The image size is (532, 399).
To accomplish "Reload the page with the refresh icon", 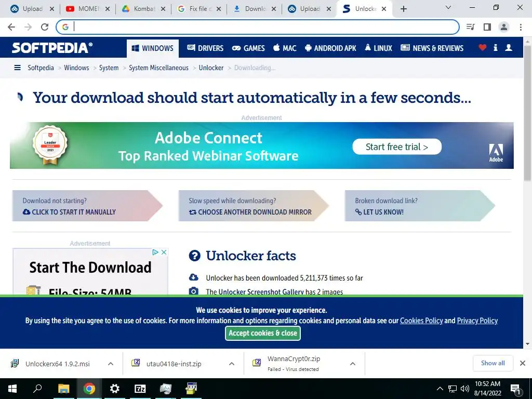I will click(x=45, y=27).
